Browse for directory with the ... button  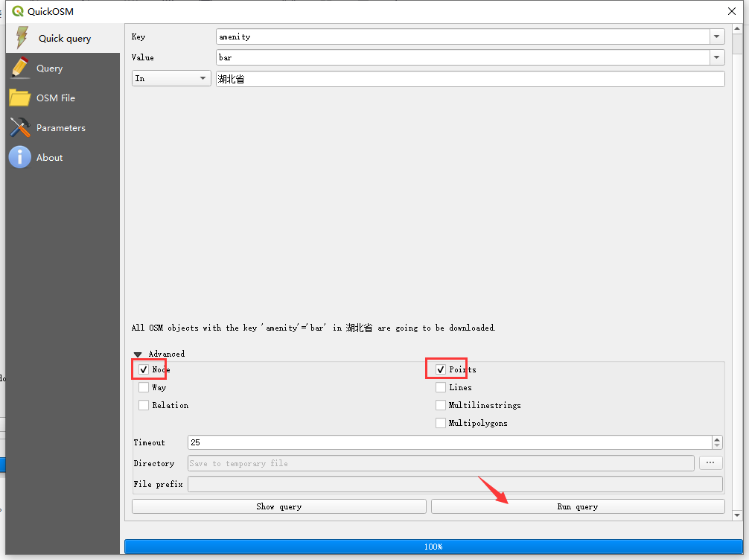710,463
